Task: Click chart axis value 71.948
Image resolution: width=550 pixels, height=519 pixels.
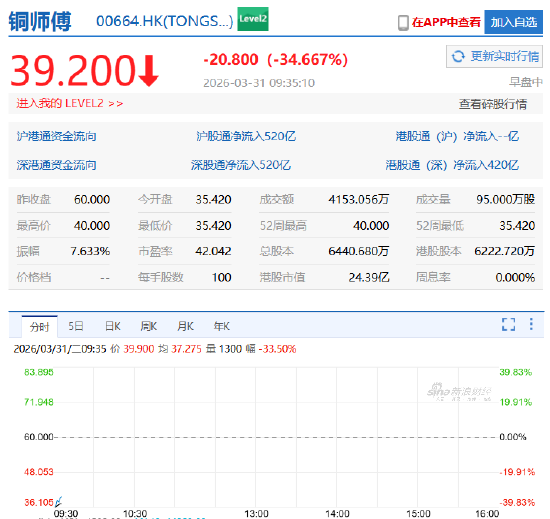Action: [x=39, y=402]
